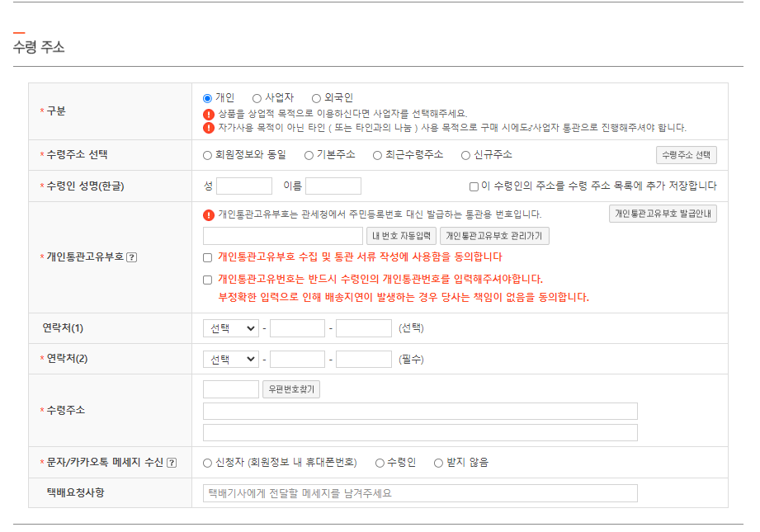The width and height of the screenshot is (760, 532).
Task: Select the 외국인 radio option
Action: click(316, 98)
